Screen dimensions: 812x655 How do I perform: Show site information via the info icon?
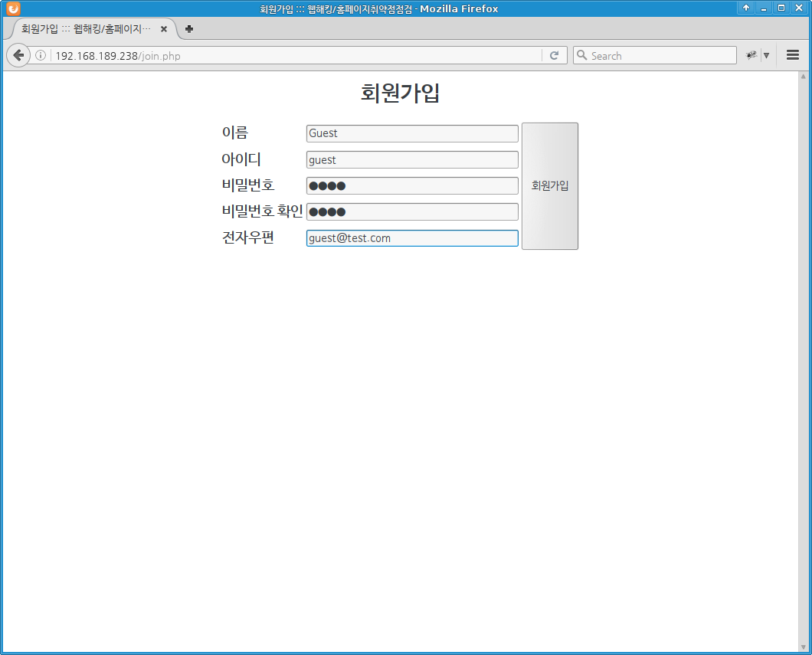41,55
